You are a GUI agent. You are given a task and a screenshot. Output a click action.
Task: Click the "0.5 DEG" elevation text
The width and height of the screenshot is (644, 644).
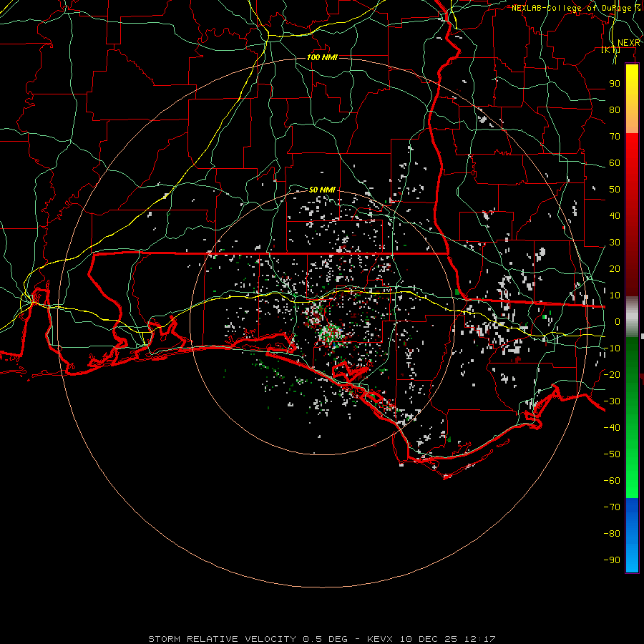(325, 639)
